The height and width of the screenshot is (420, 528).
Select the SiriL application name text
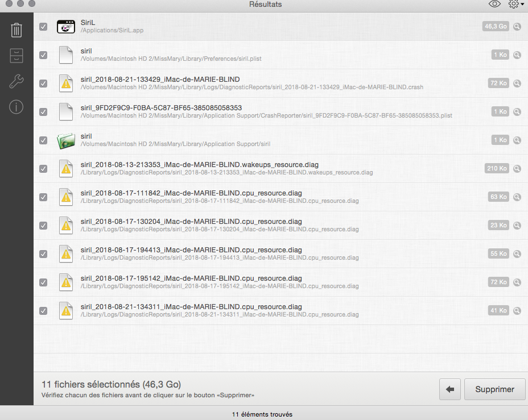coord(88,23)
